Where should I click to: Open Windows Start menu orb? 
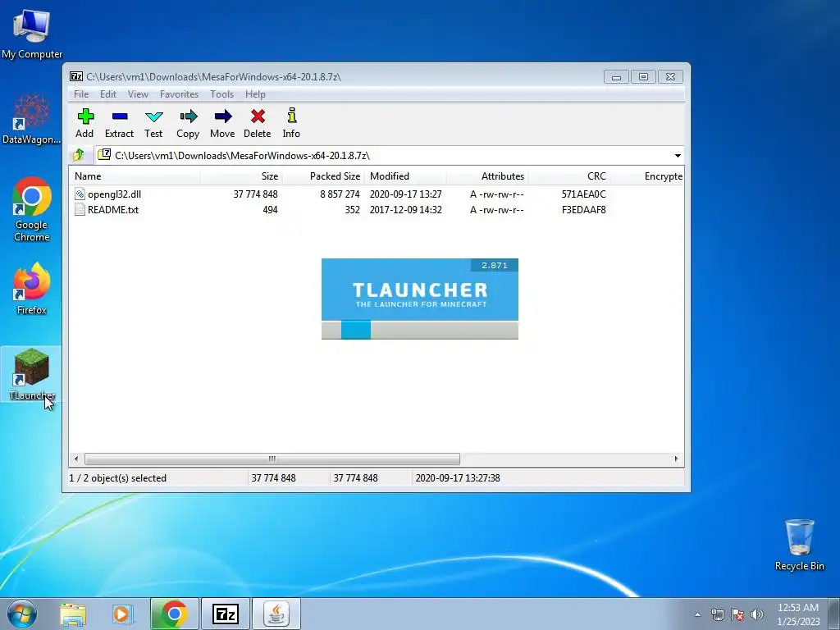pyautogui.click(x=22, y=614)
